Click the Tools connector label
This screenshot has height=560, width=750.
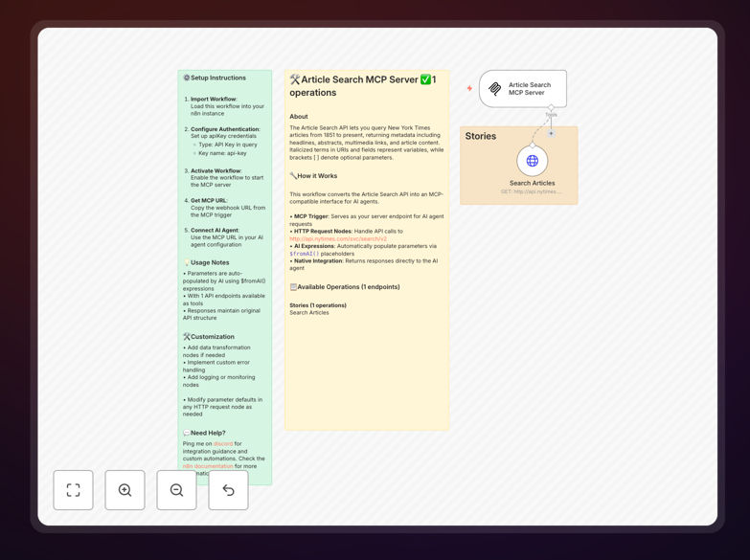click(x=551, y=115)
